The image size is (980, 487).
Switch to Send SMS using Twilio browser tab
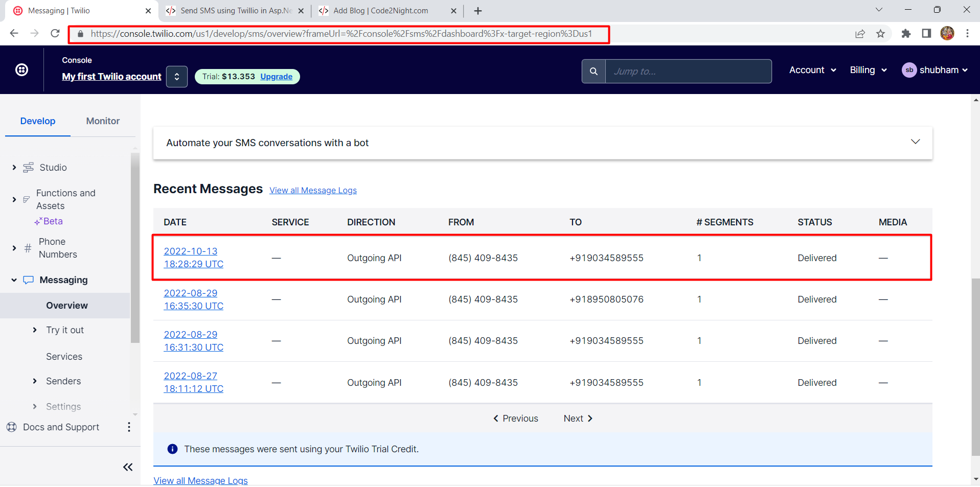(236, 11)
